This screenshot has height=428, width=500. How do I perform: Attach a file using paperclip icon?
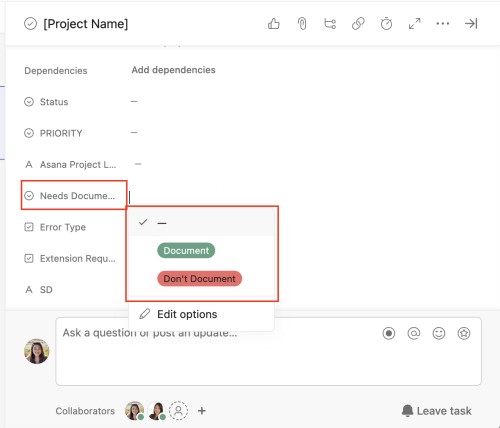[x=302, y=24]
